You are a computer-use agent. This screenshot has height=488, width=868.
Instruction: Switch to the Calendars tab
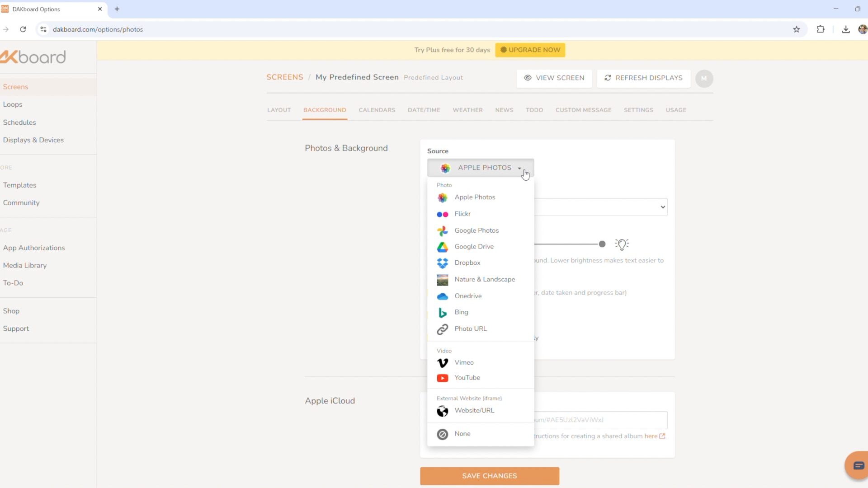click(377, 110)
